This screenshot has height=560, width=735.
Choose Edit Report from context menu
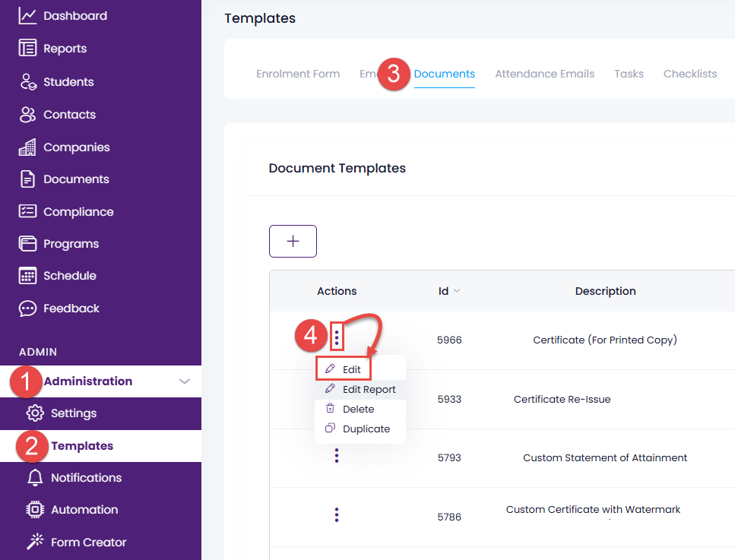click(368, 389)
